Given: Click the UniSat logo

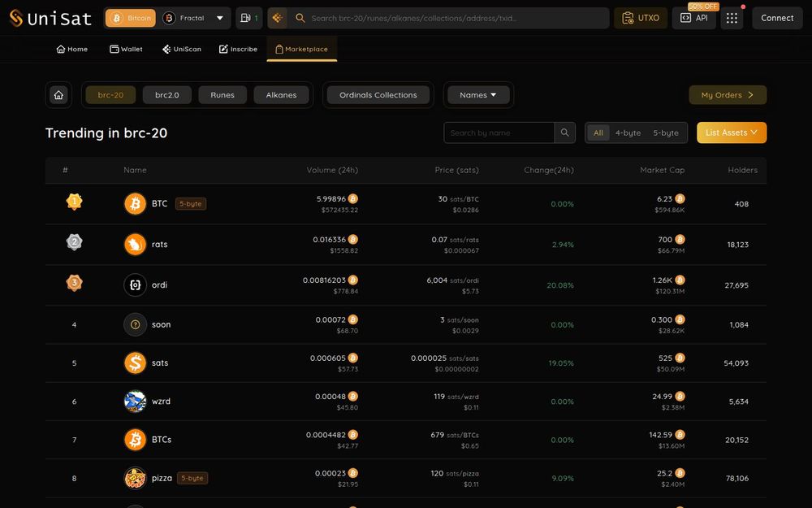Looking at the screenshot, I should [50, 18].
